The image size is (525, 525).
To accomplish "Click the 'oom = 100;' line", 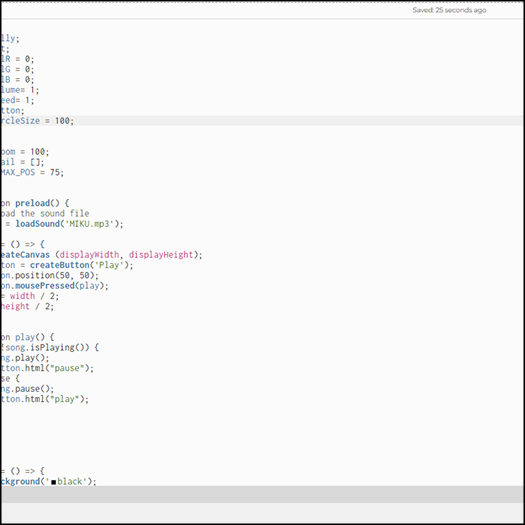I will (x=25, y=152).
